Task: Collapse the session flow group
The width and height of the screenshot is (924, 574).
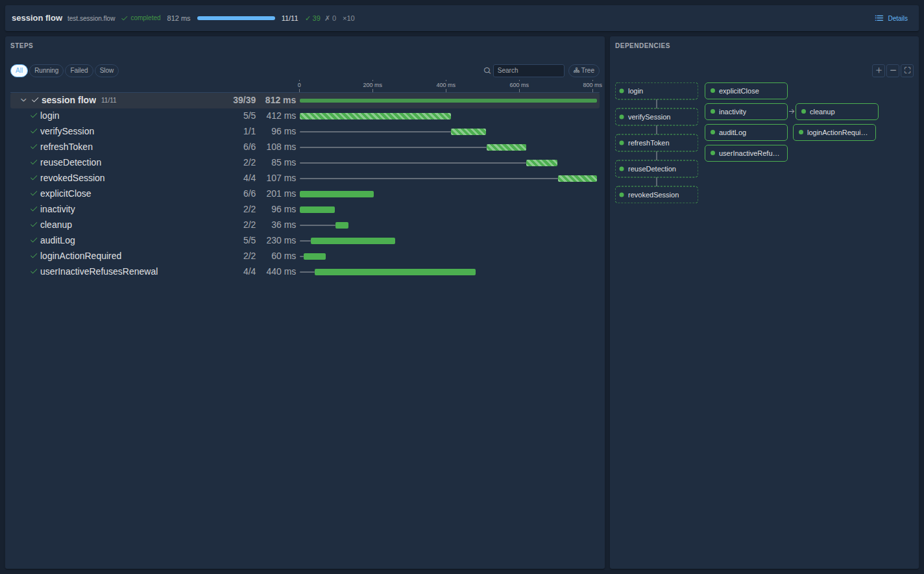Action: (23, 100)
